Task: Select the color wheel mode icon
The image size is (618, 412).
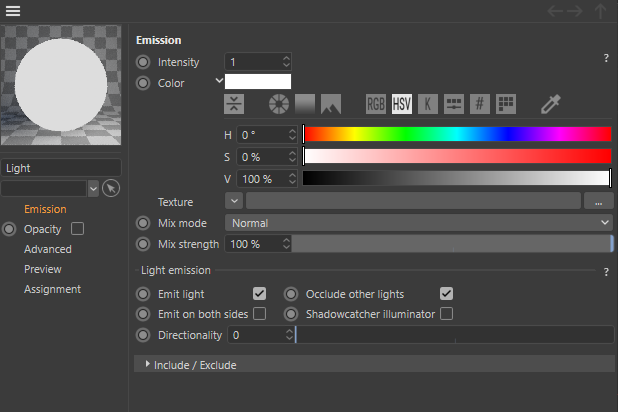Action: 279,103
